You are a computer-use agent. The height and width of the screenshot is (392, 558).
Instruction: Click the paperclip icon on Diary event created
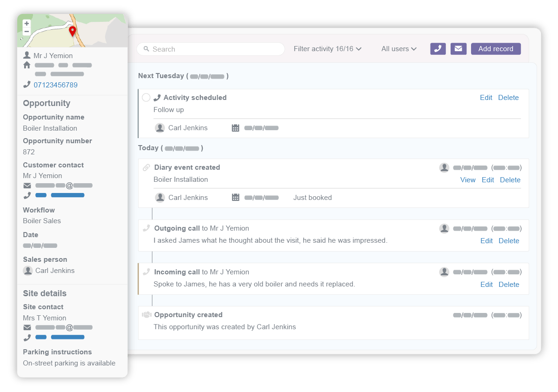point(146,167)
